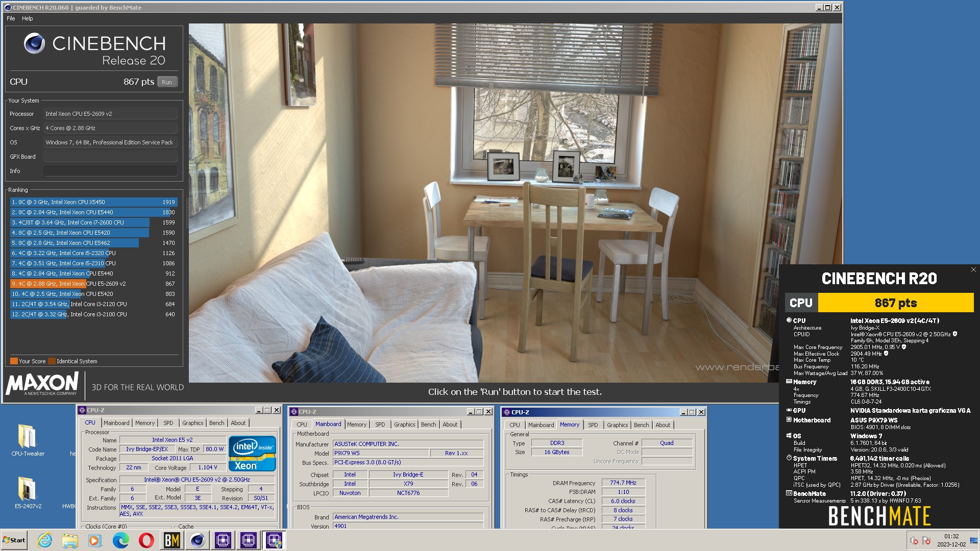The width and height of the screenshot is (980, 551).
Task: Click rightmost CPU-Z window title icon
Action: click(506, 412)
